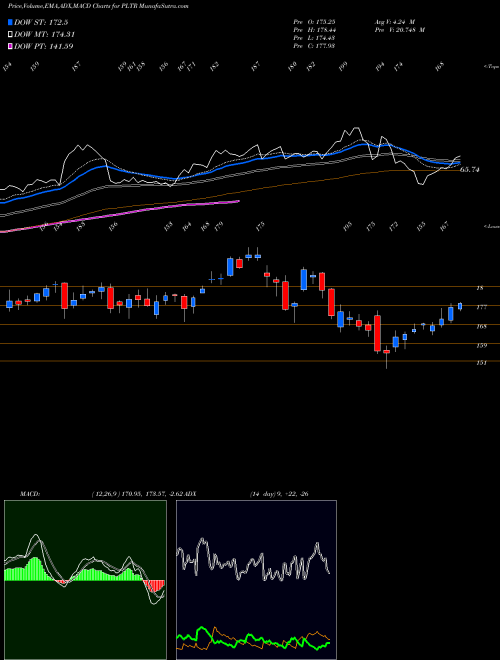500x660 pixels.
Task: Click the '<Tops' marker at right edge
Action: click(492, 67)
